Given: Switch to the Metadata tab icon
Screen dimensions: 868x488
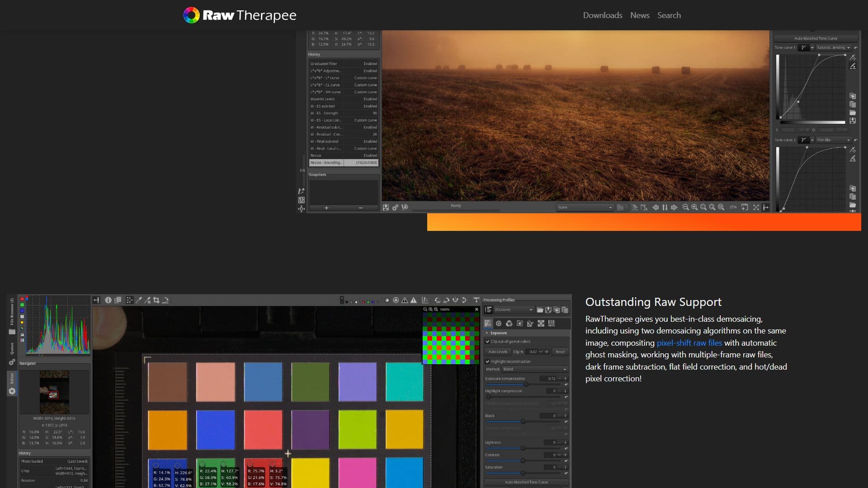Looking at the screenshot, I should [x=552, y=324].
